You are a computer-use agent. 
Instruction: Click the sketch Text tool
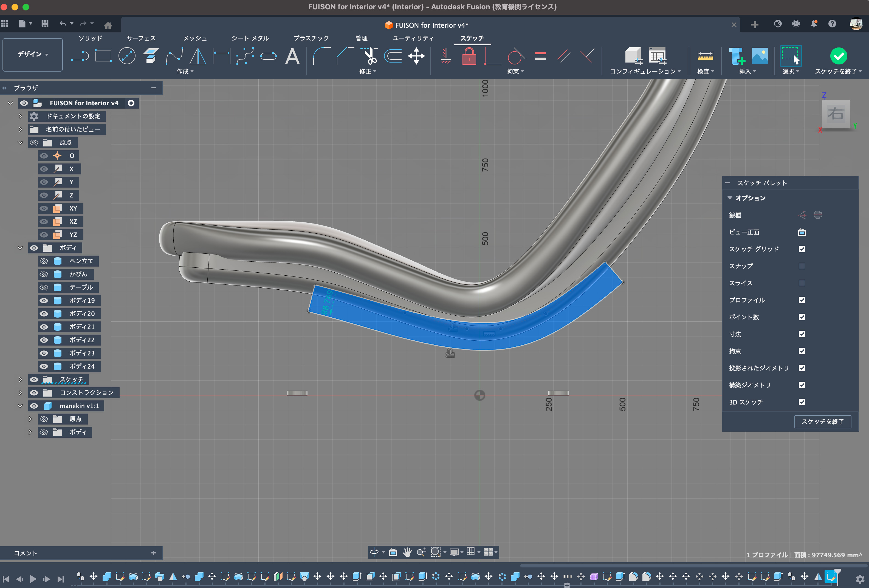click(x=292, y=56)
